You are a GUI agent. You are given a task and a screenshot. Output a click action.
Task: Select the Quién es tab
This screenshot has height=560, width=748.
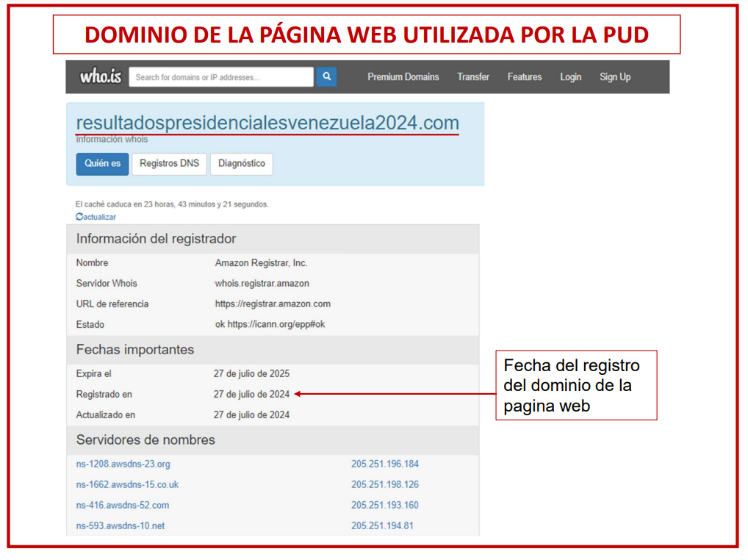coord(102,164)
